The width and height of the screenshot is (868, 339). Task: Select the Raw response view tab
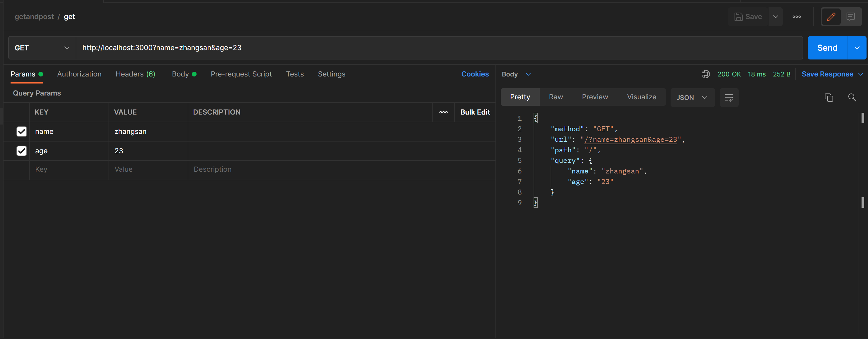click(556, 97)
